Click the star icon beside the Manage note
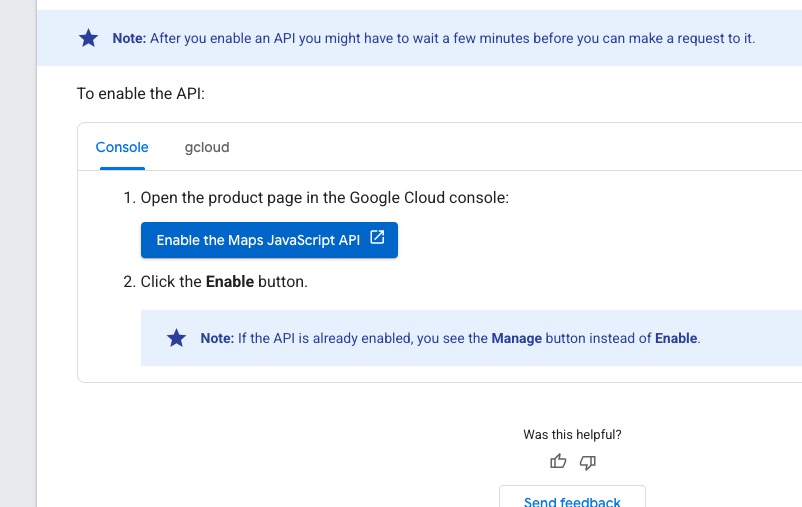802x507 pixels. click(x=176, y=338)
